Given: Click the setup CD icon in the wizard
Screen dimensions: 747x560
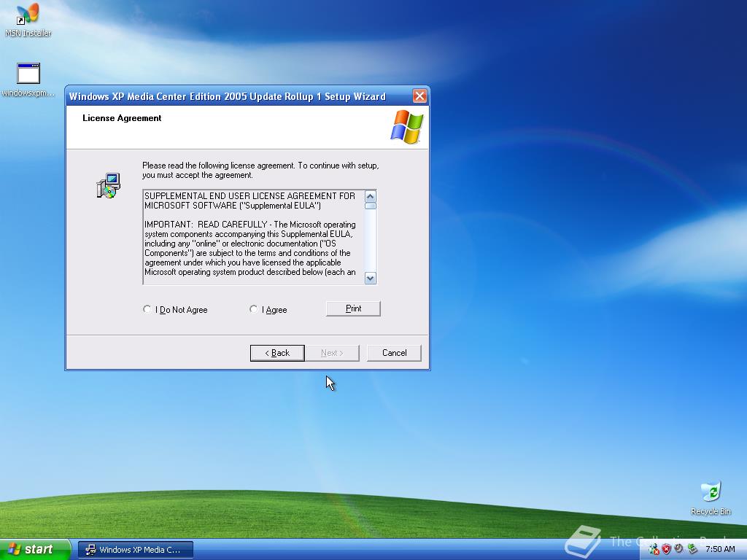Looking at the screenshot, I should click(109, 186).
